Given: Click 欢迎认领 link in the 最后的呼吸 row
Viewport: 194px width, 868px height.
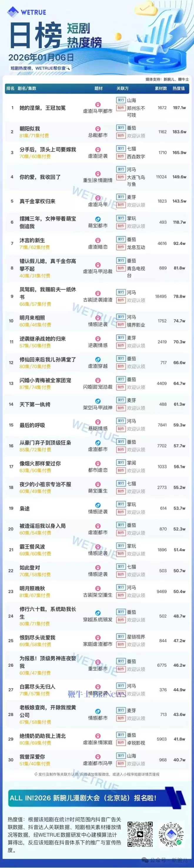Looking at the screenshot, I should tap(136, 429).
